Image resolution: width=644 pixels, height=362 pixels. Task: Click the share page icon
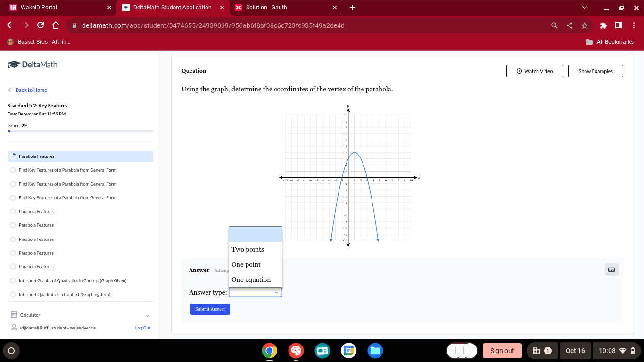pos(570,25)
